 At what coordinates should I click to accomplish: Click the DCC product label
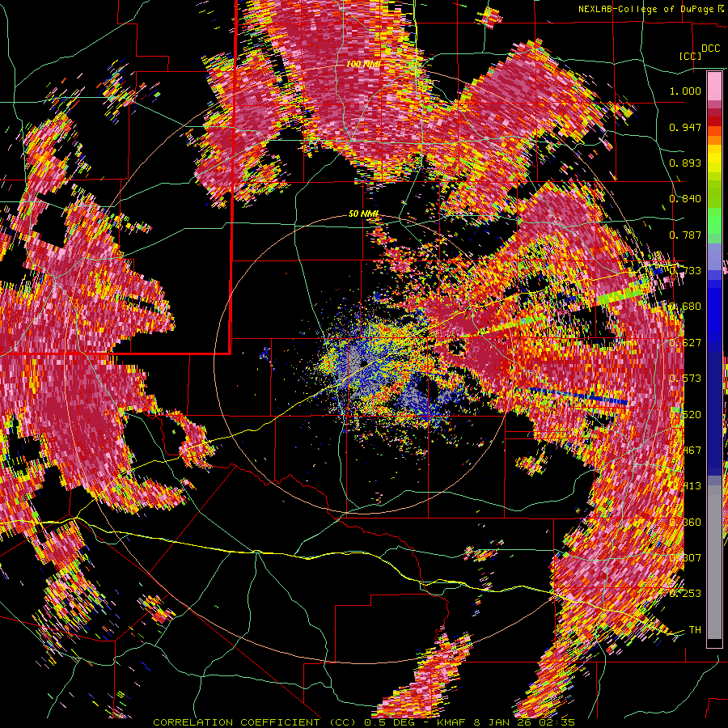pos(711,49)
